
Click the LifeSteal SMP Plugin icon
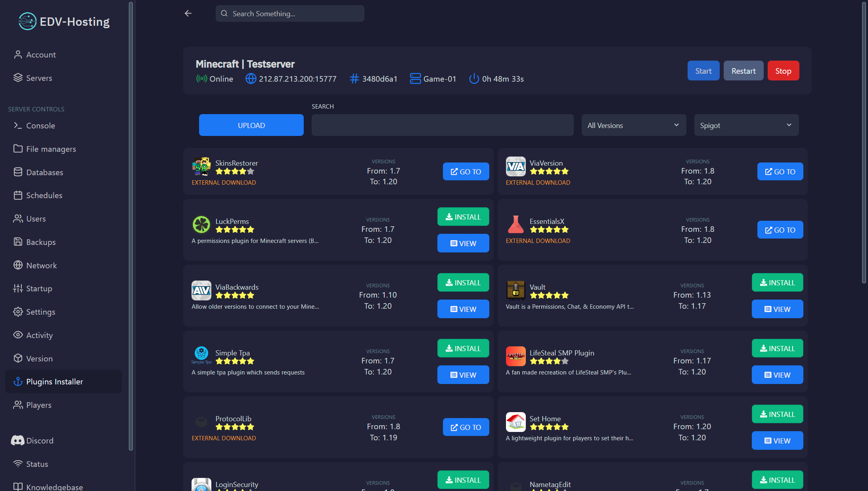coord(515,356)
